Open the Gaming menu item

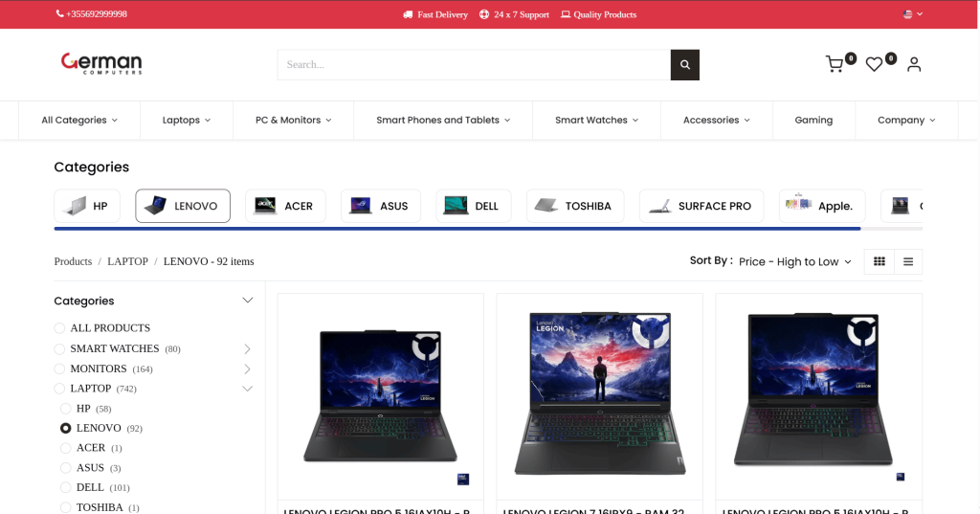coord(813,121)
